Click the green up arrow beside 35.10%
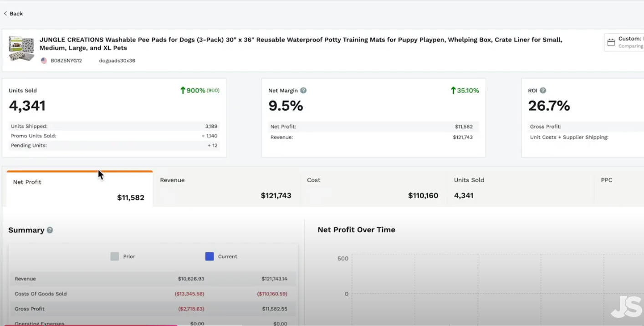This screenshot has height=326, width=644. point(453,91)
